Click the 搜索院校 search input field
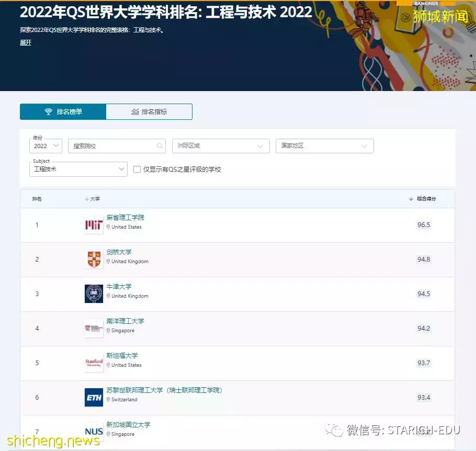Screen dimensions: 476x451 click(x=110, y=146)
